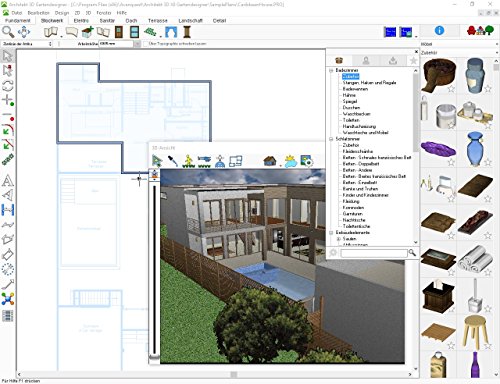Click the pan navigation arrows tool
The width and height of the screenshot is (500, 384).
tap(24, 32)
